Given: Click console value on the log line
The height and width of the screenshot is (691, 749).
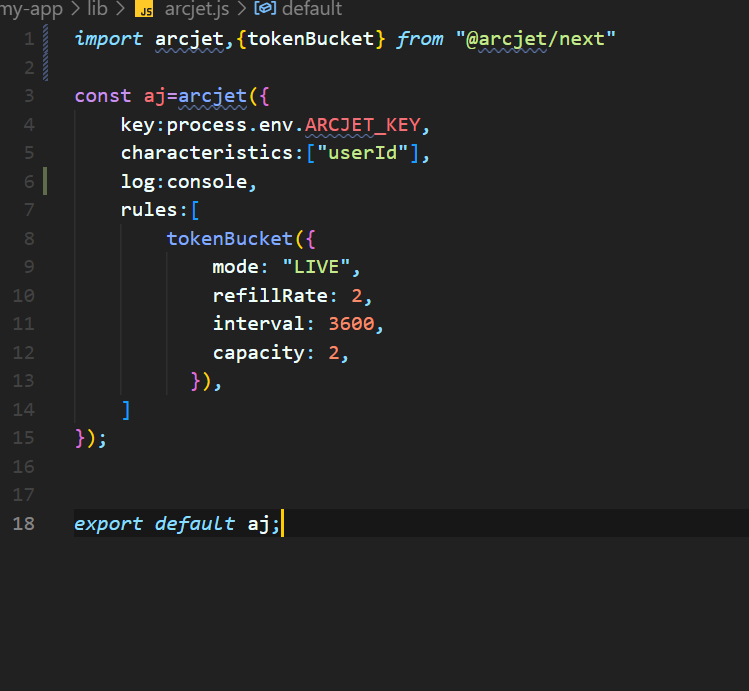Looking at the screenshot, I should click(207, 181).
